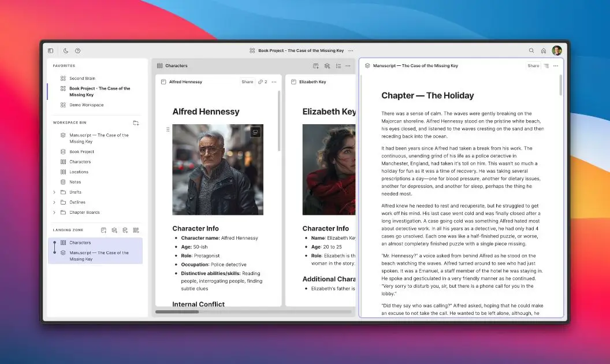Image resolution: width=610 pixels, height=364 pixels.
Task: Expand the Outlines folder
Action: pyautogui.click(x=54, y=202)
